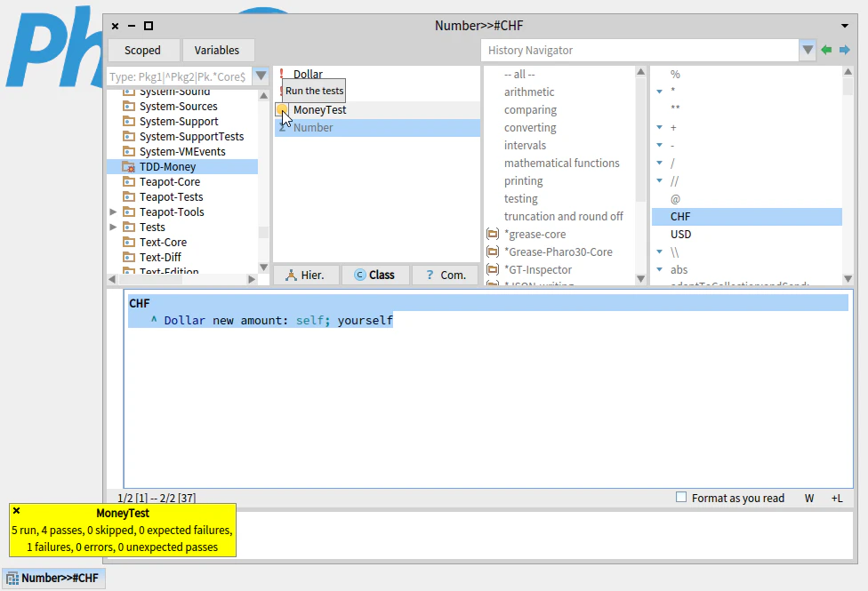
Task: Click the Text-Diff package icon
Action: click(x=128, y=258)
